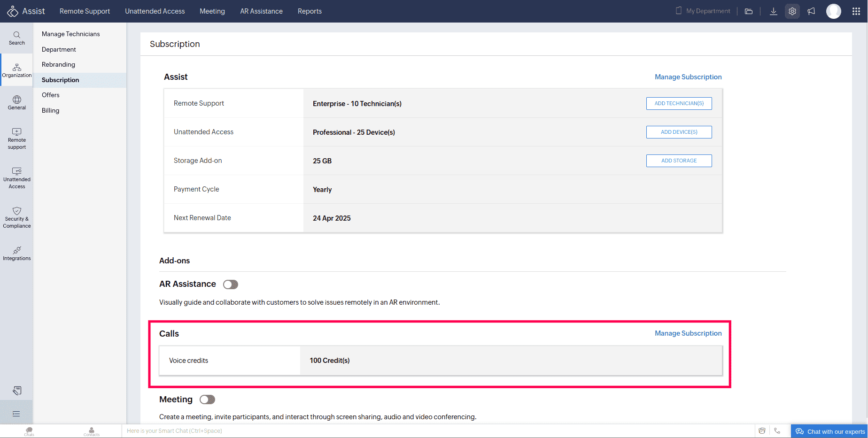
Task: Open Security & Compliance settings
Action: pyautogui.click(x=16, y=218)
